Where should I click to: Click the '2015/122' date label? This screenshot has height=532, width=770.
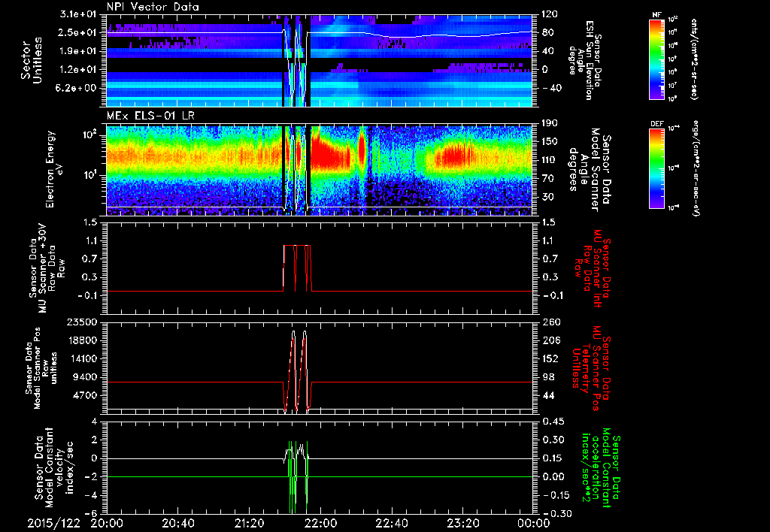click(53, 524)
